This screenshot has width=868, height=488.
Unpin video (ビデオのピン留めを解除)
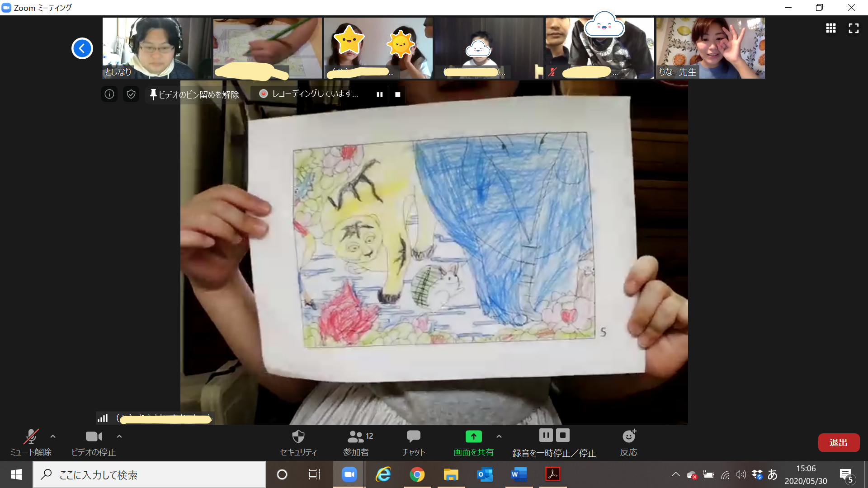194,94
